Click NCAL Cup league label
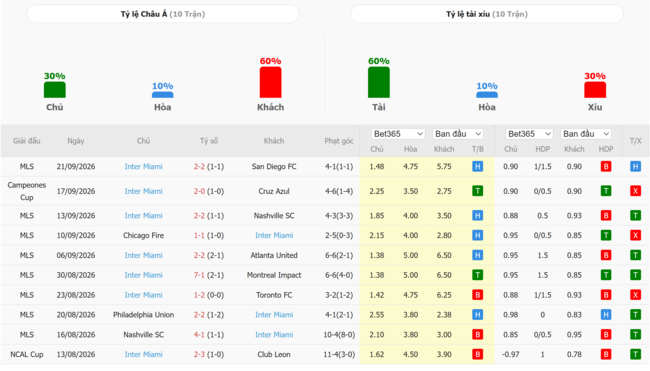The image size is (650, 371). tap(27, 354)
